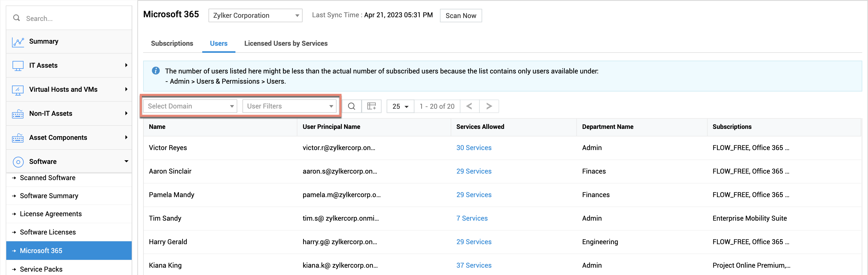Click the blue info icon in notice
Image resolution: width=868 pixels, height=275 pixels.
click(x=156, y=70)
